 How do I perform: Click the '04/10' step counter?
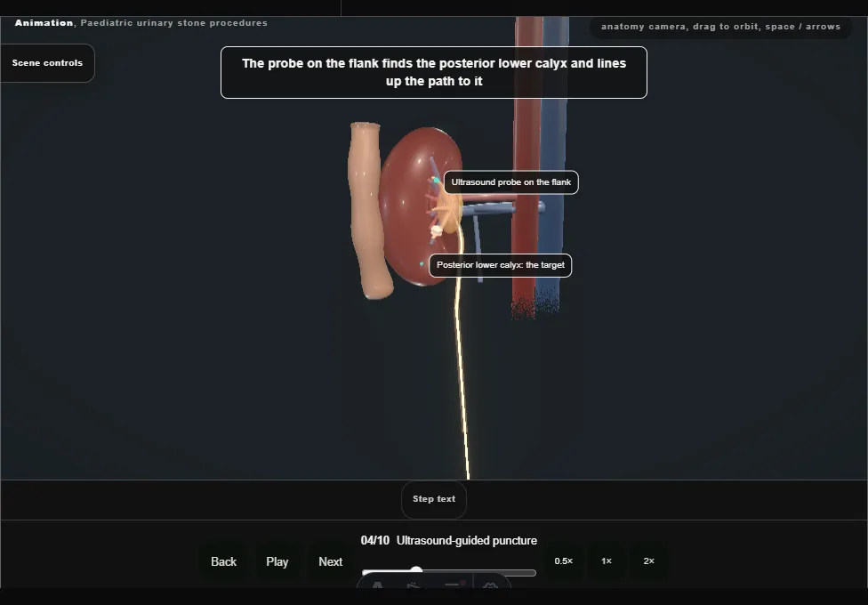click(x=374, y=541)
